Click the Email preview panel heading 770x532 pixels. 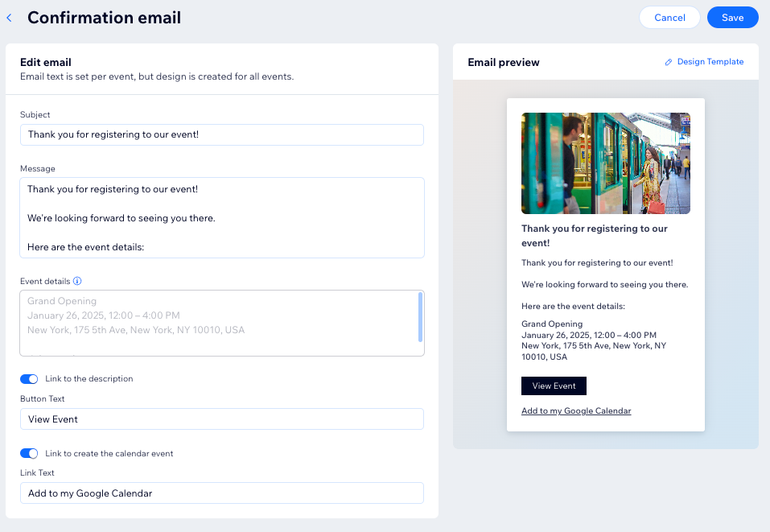504,63
